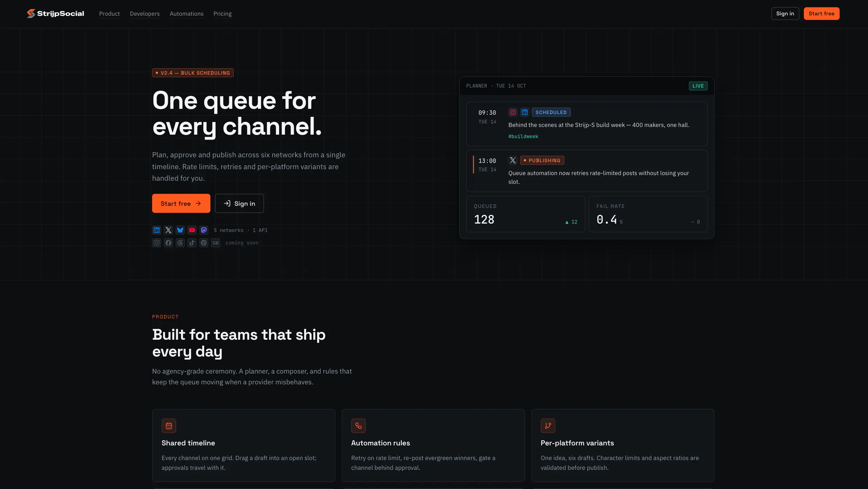Click the LinkedIn icon on the 09:30 post
Screen dimensions: 868x489
[525, 112]
